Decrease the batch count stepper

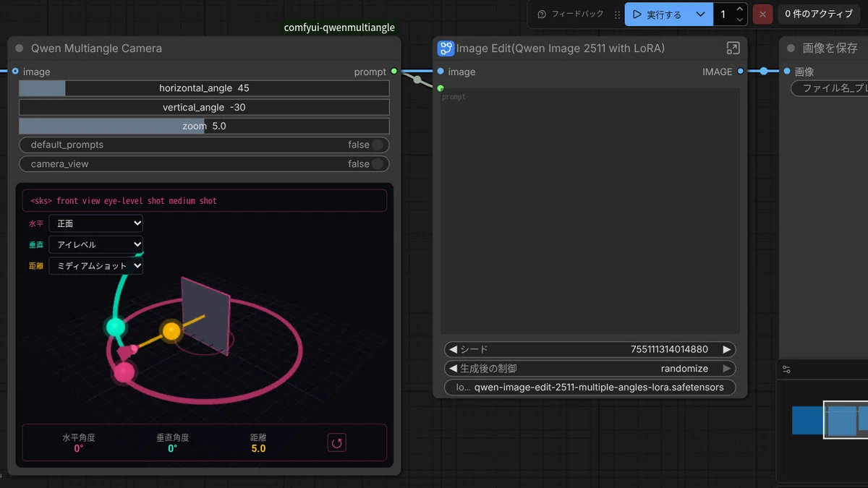(739, 20)
